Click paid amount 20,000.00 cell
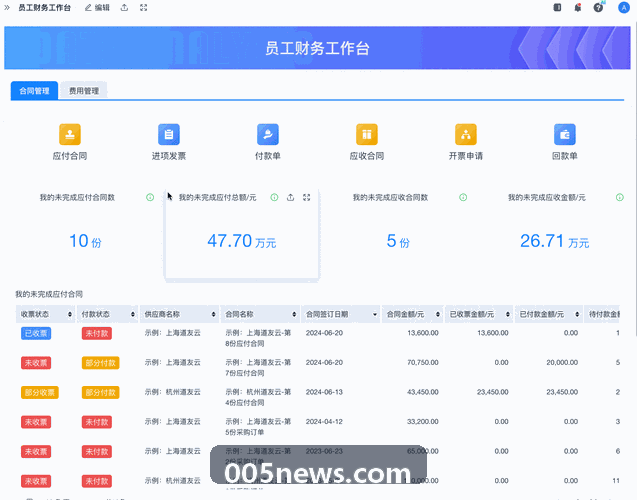Viewport: 637px width, 500px height. tap(562, 362)
